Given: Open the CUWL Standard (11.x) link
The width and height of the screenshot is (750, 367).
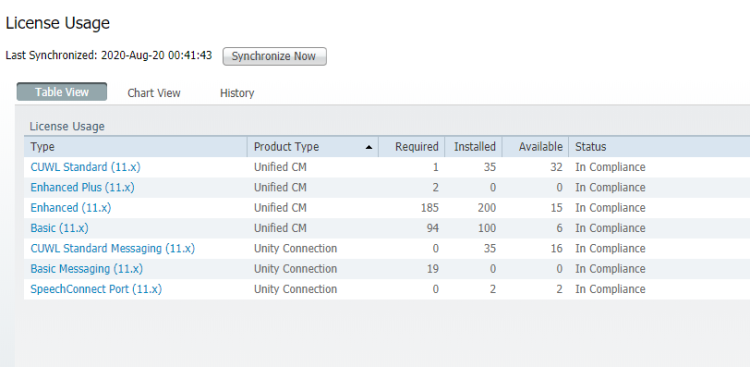Looking at the screenshot, I should [x=85, y=167].
